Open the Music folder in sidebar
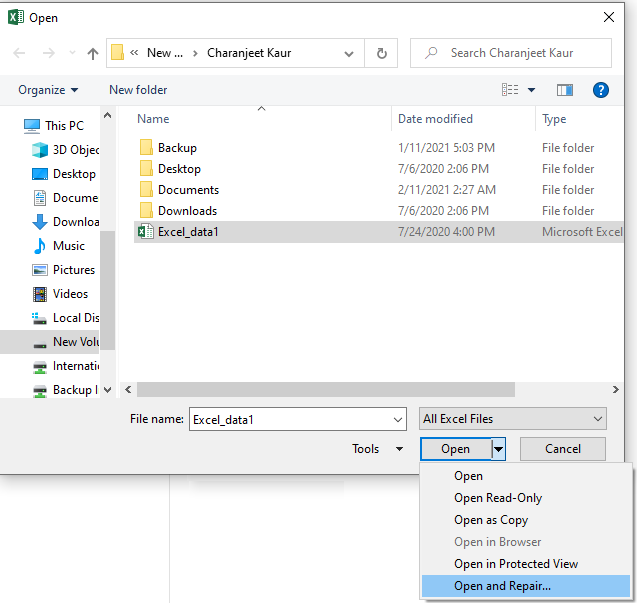Viewport: 637px width, 603px height. pyautogui.click(x=68, y=246)
